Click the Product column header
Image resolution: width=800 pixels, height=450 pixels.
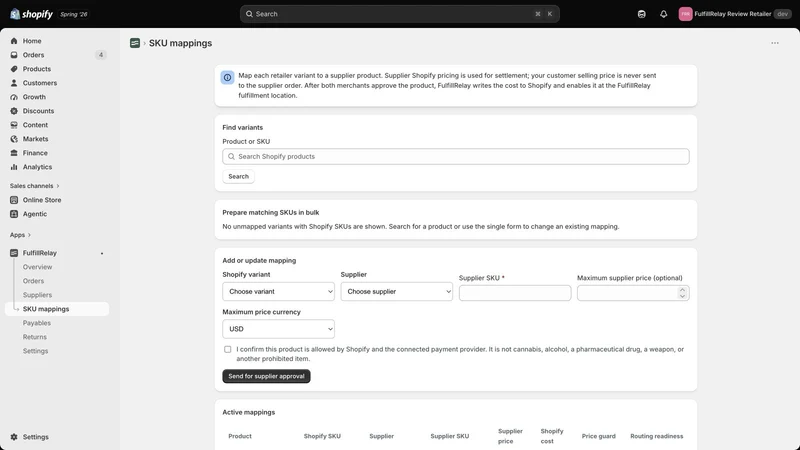point(240,436)
